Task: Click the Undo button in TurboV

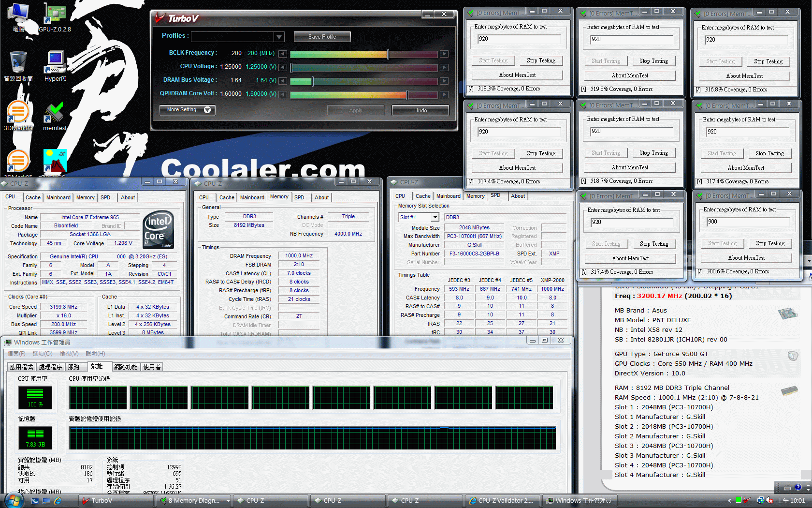Action: [420, 110]
